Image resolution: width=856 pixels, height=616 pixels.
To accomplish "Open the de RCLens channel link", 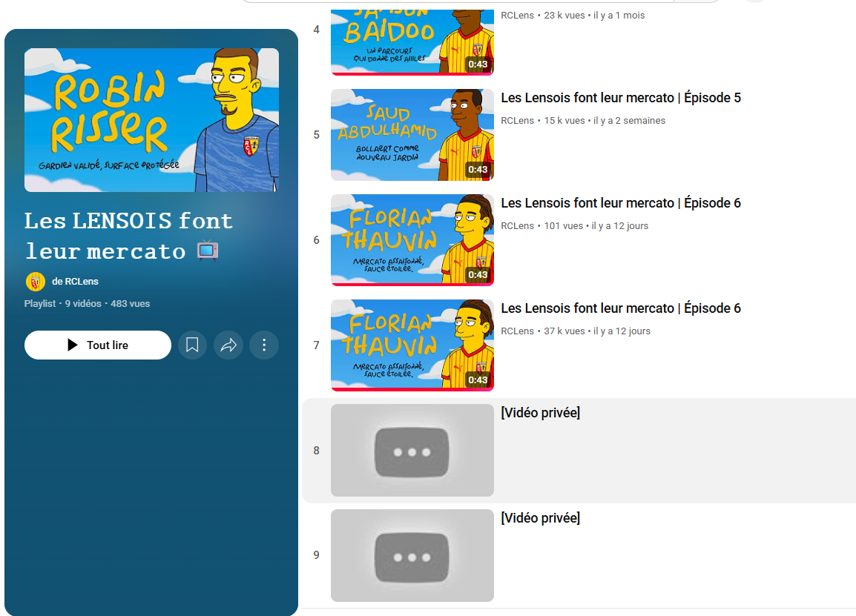I will [75, 282].
